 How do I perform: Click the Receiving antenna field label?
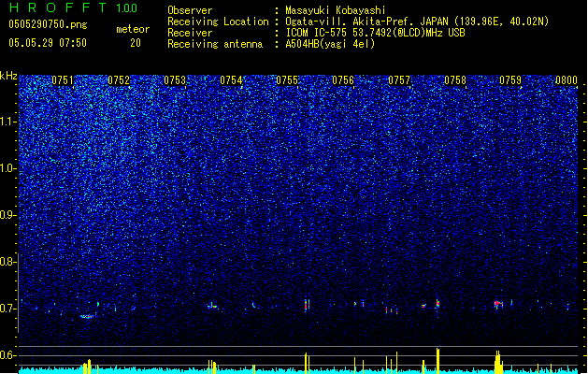215,44
